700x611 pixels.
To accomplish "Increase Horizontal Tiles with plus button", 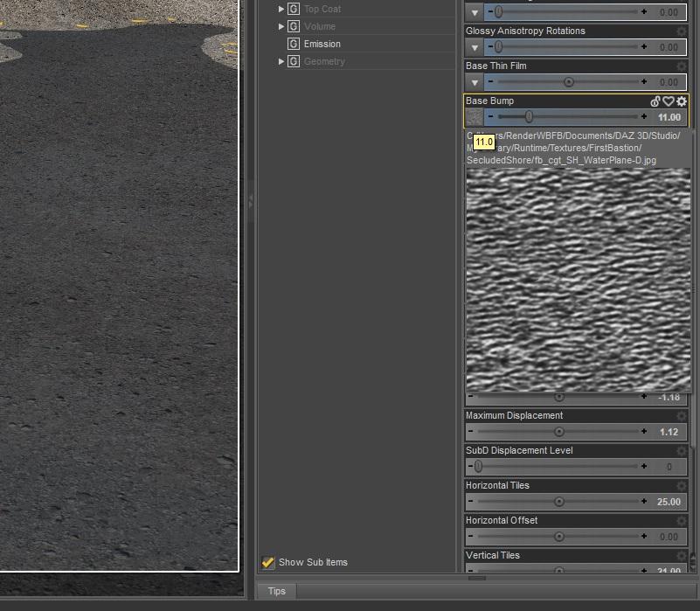I will tap(644, 501).
